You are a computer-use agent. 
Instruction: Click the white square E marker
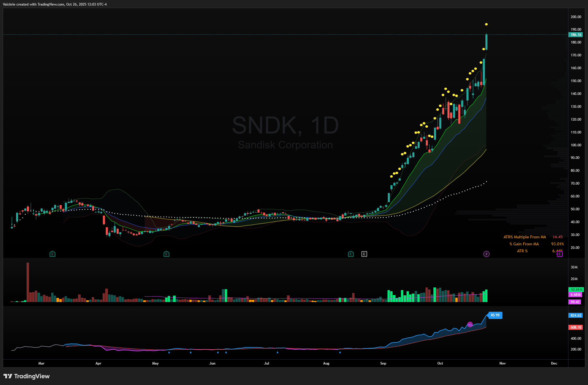coord(364,254)
